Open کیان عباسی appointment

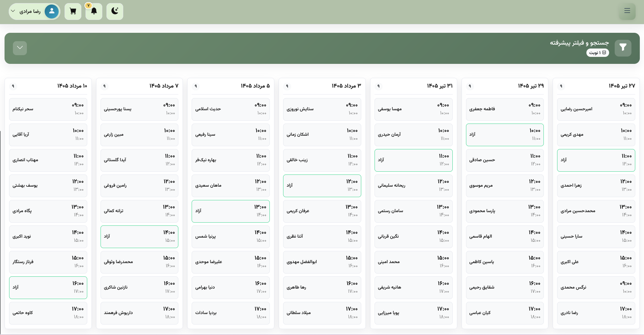(505, 313)
